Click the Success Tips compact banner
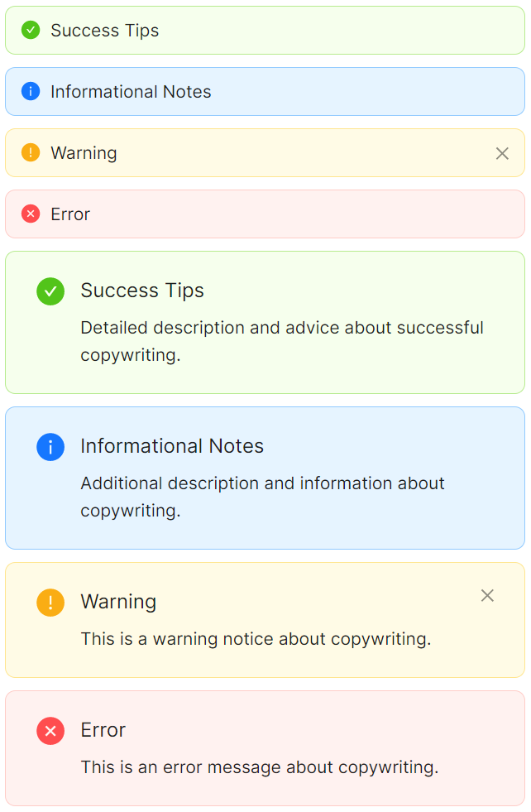Screen dimensions: 531x812 point(265,30)
